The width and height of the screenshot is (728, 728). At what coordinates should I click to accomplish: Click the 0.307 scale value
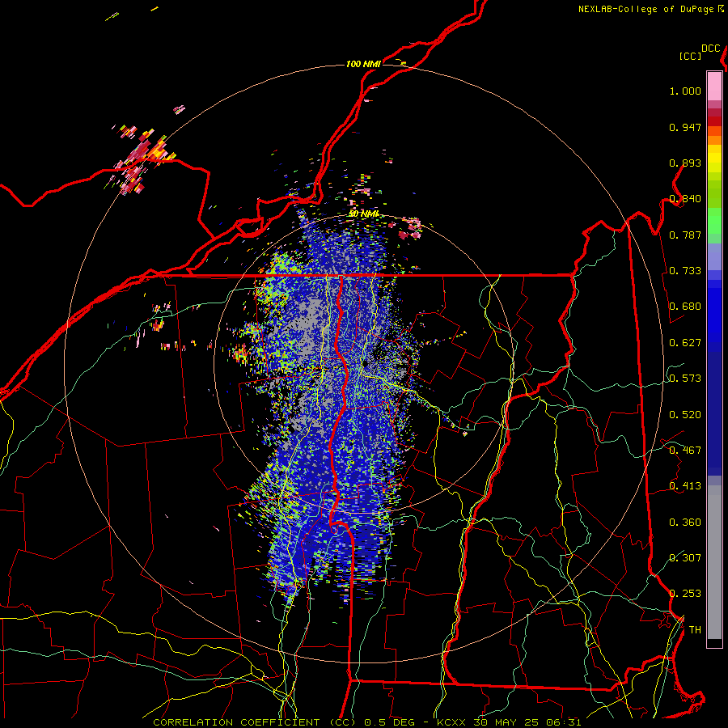[x=685, y=557]
